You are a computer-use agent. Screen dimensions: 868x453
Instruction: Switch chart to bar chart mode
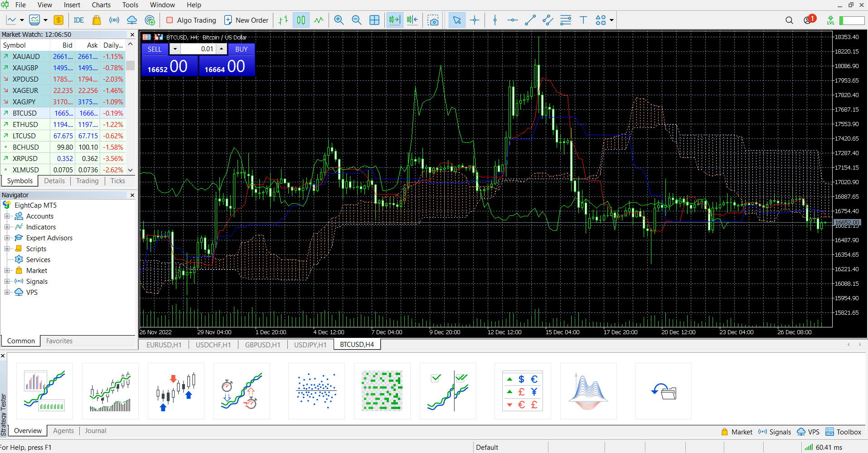point(284,20)
